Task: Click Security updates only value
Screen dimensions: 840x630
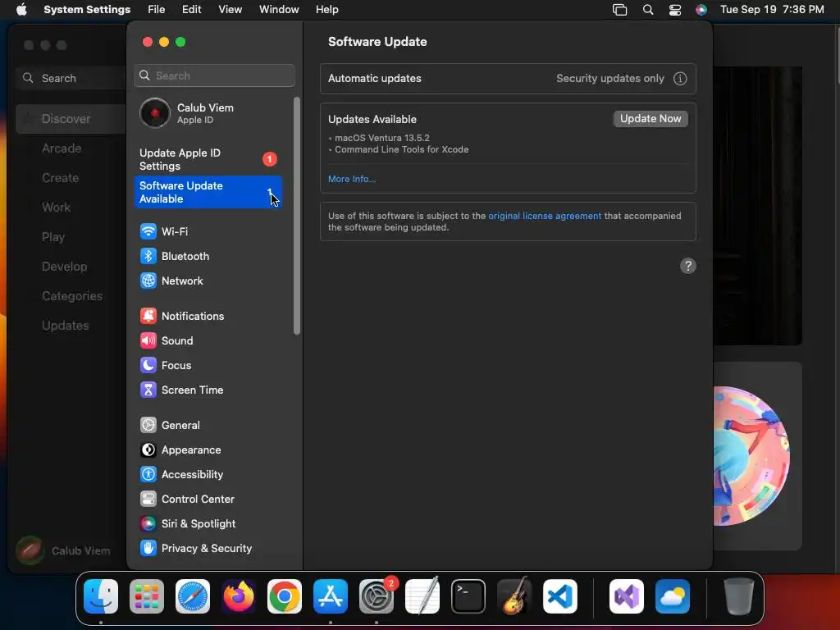Action: click(x=609, y=78)
